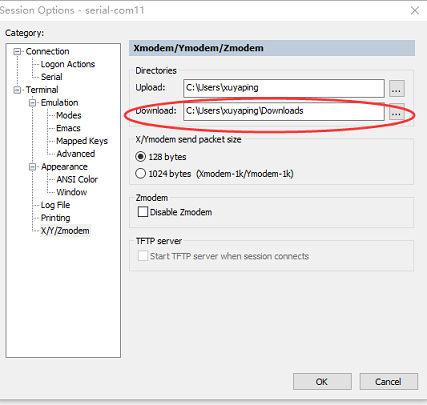The image size is (427, 405).
Task: Browse for Download directory with ellipsis button
Action: (397, 112)
